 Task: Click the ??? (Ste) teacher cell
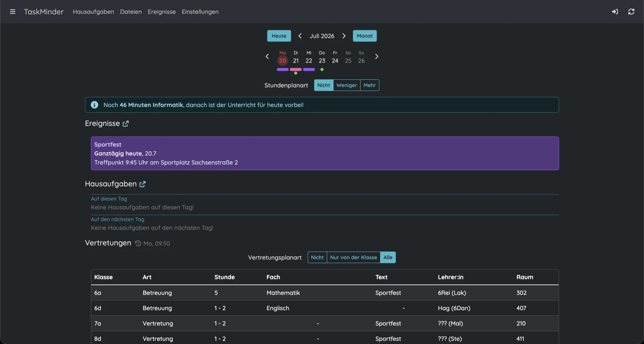click(450, 339)
